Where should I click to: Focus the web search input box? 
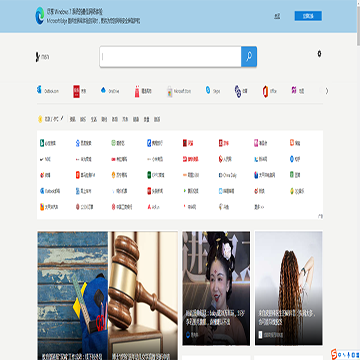coord(170,57)
